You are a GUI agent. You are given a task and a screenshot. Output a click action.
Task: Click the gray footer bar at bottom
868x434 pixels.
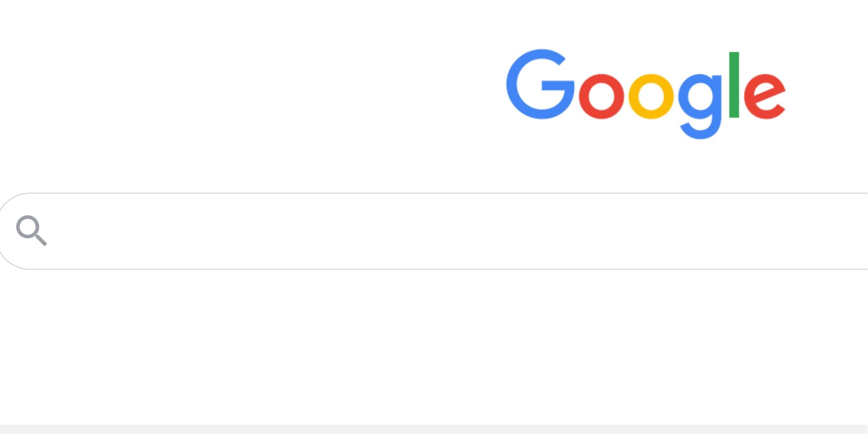(434, 429)
